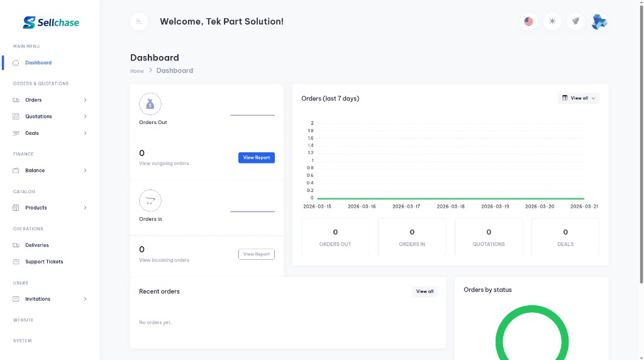Image resolution: width=644 pixels, height=360 pixels.
Task: Click the Deliveries truck icon in sidebar
Action: click(x=16, y=245)
